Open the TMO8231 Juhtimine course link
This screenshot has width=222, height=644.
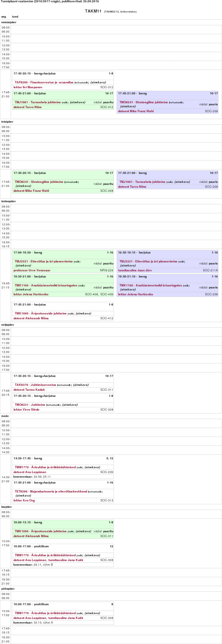[x=30, y=405]
